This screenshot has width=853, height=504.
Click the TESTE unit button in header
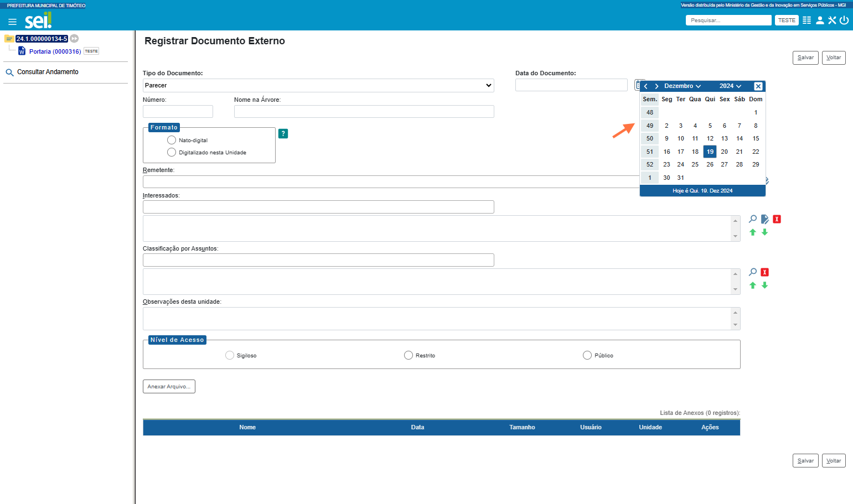787,20
